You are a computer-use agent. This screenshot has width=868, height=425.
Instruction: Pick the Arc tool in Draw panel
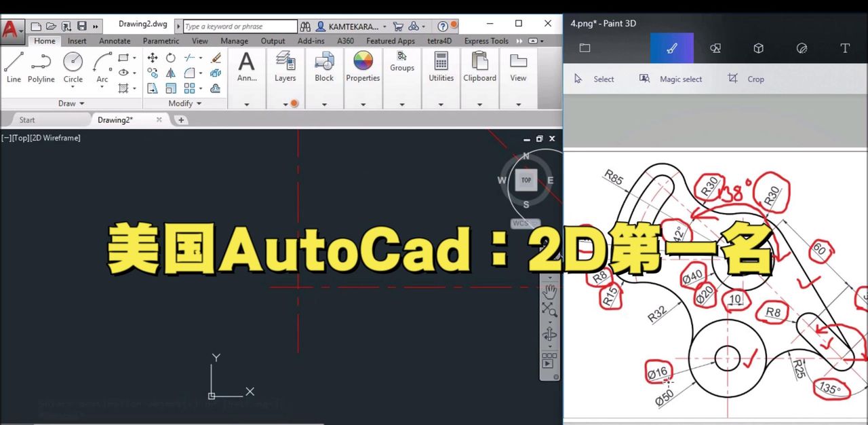coord(102,67)
